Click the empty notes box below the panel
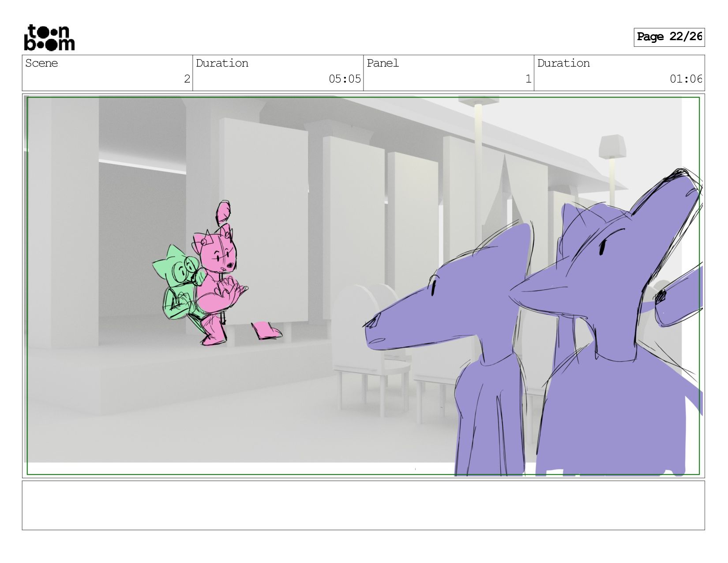This screenshot has width=728, height=563. 363,505
